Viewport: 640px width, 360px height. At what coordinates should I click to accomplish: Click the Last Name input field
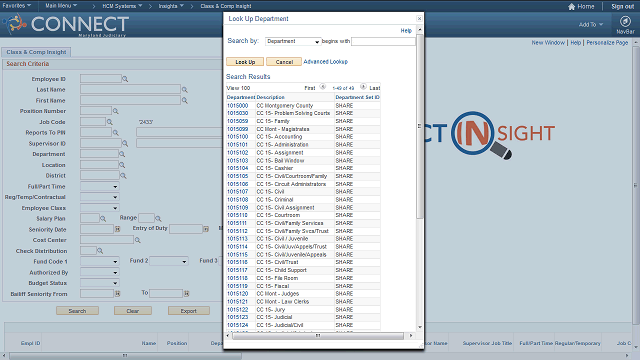[130, 89]
